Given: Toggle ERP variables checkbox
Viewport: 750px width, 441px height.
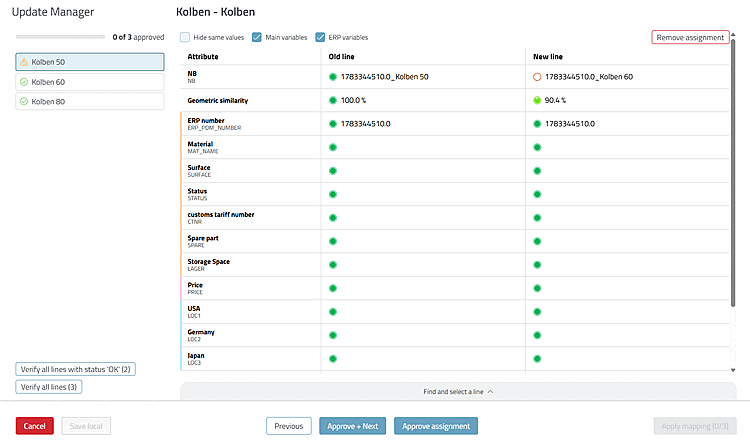Looking at the screenshot, I should [320, 37].
